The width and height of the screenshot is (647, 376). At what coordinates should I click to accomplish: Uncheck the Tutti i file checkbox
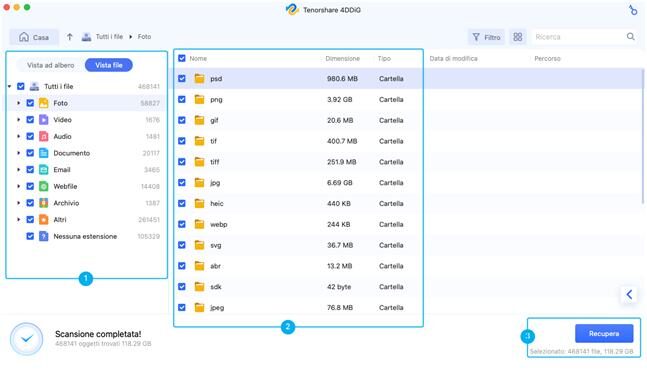pos(21,86)
